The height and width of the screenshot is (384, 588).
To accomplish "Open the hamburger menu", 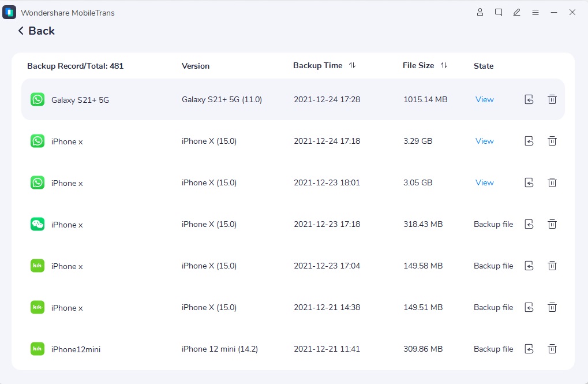I will coord(535,12).
